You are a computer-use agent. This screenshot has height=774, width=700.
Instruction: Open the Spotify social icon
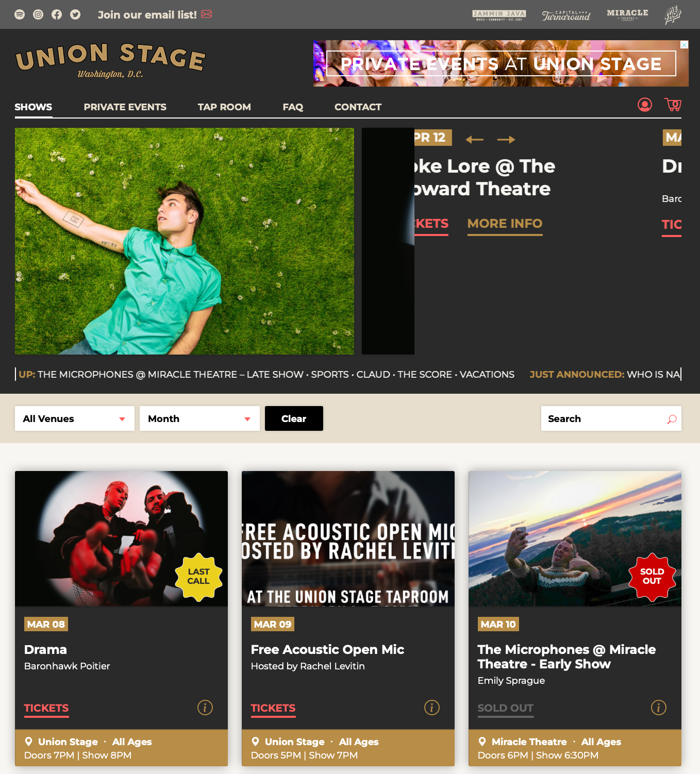point(20,14)
